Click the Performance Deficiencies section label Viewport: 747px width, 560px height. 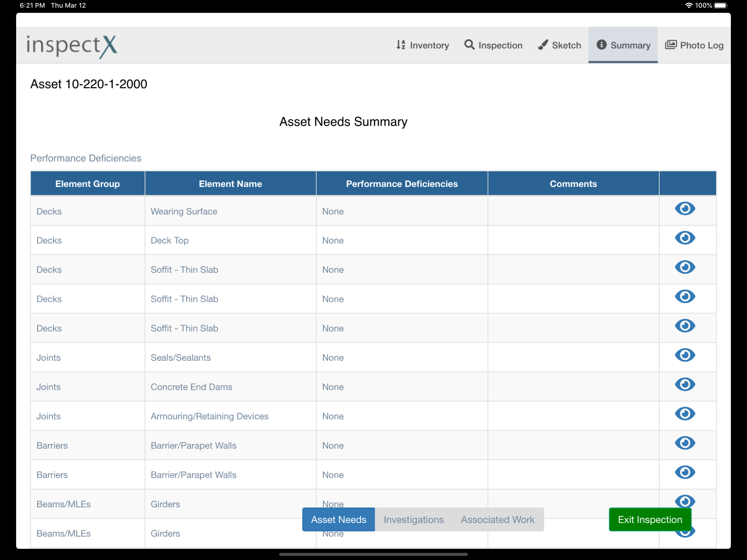86,158
